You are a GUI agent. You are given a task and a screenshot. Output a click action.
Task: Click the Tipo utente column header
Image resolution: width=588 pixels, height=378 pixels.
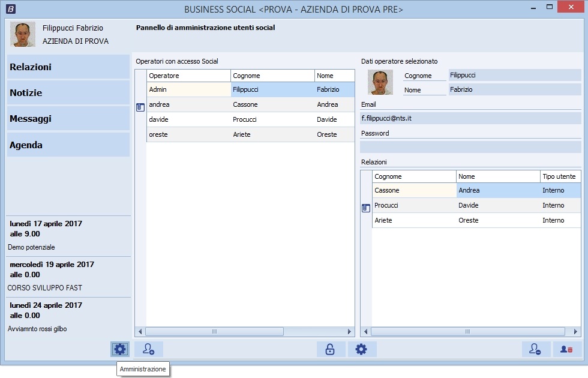(x=559, y=176)
